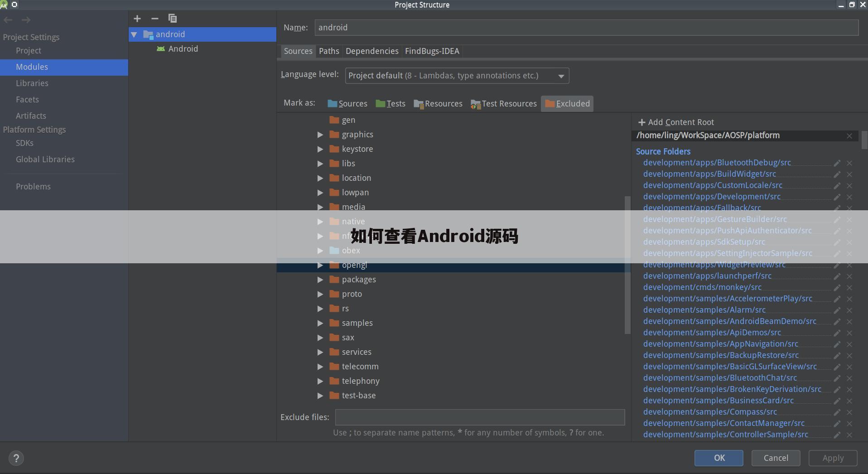Remove ControllerSample/src source folder
The height and width of the screenshot is (474, 868).
coord(849,435)
